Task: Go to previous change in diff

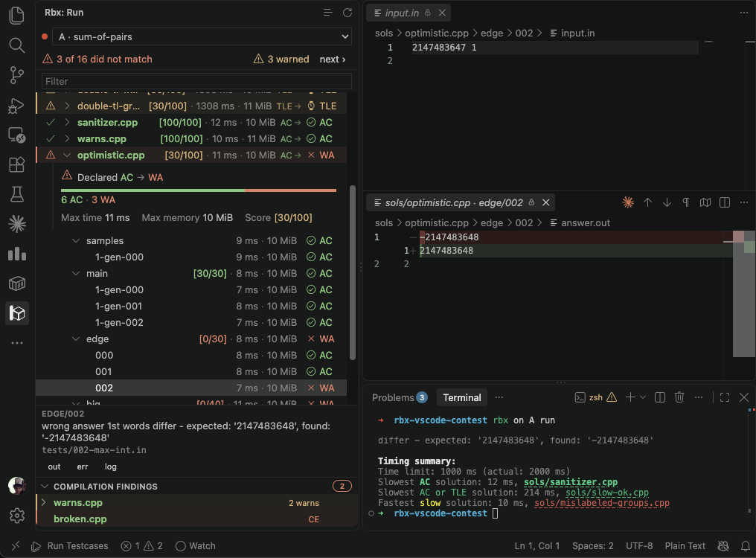Action: tap(647, 202)
